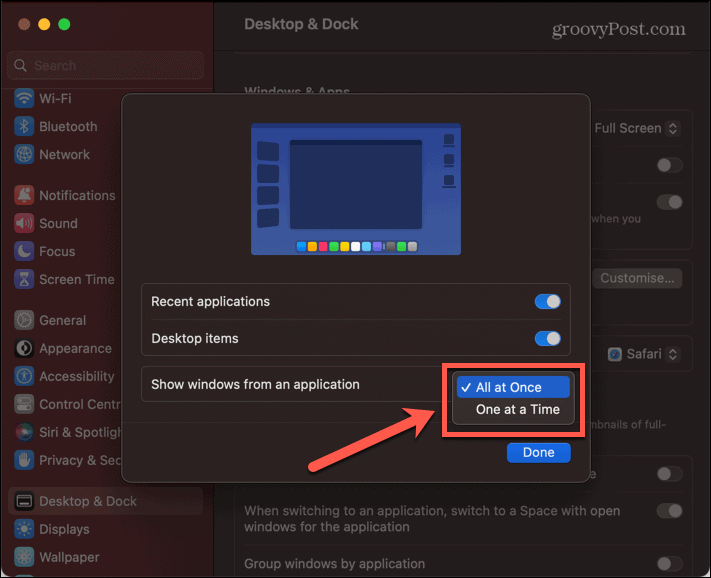Open the Displays icon in sidebar
Image resolution: width=711 pixels, height=578 pixels.
[24, 530]
